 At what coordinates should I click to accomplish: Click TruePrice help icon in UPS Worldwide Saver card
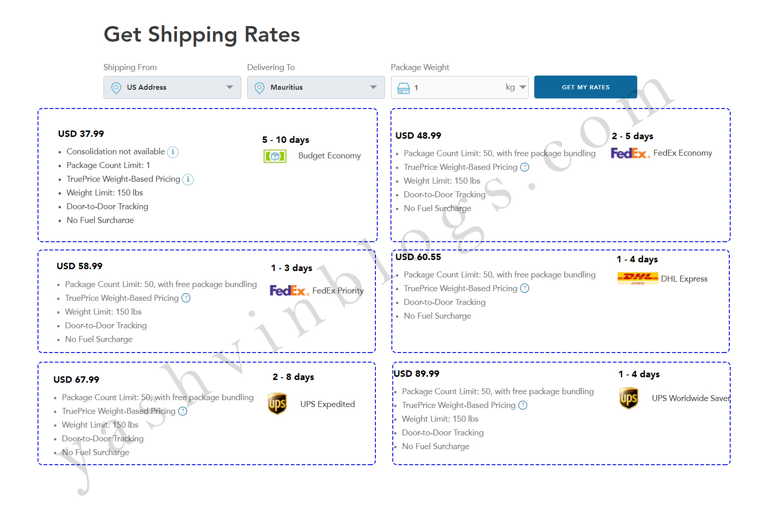pos(523,405)
